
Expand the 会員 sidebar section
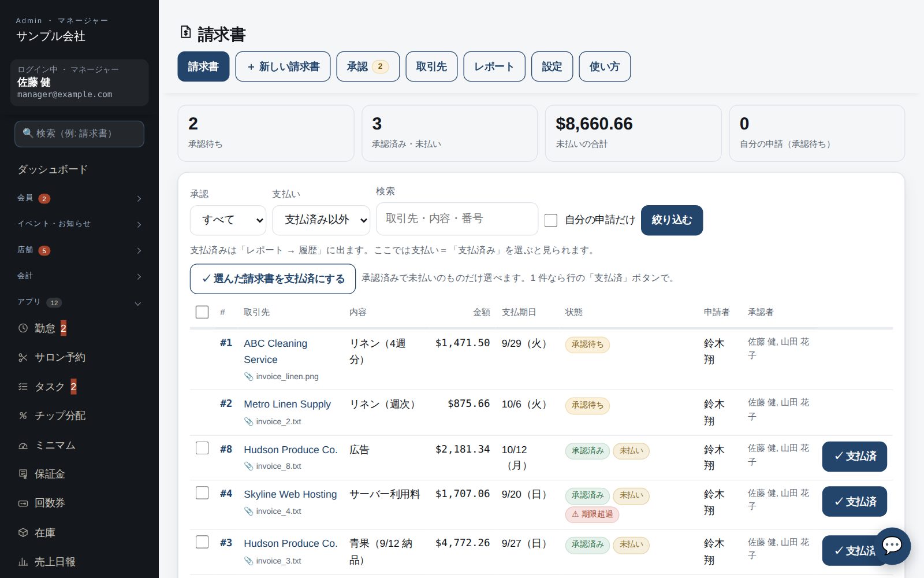(79, 198)
